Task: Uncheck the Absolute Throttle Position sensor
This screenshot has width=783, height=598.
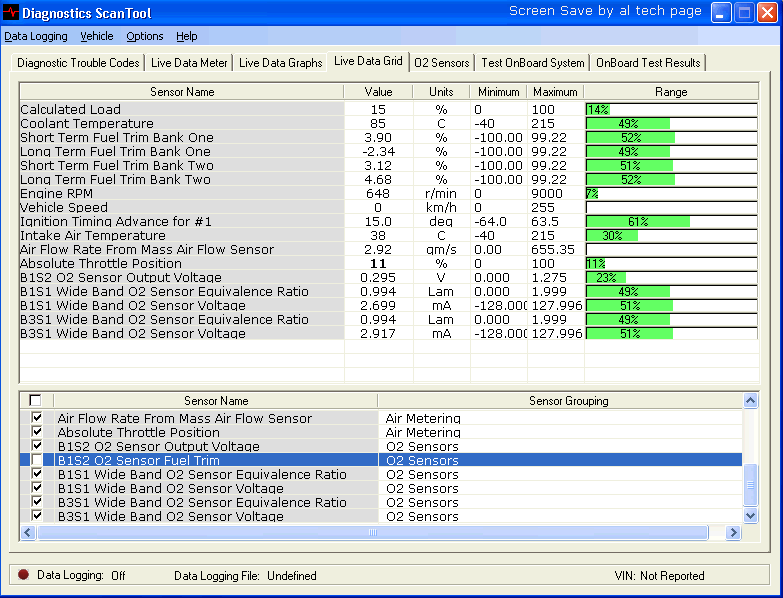Action: click(37, 432)
